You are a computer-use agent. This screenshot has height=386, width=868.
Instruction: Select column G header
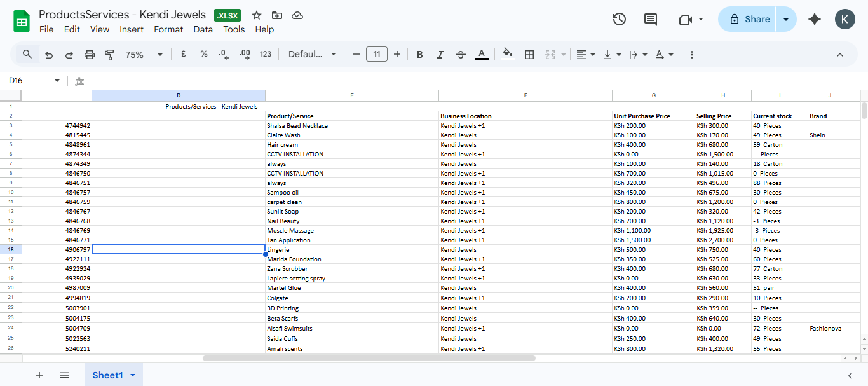(653, 95)
